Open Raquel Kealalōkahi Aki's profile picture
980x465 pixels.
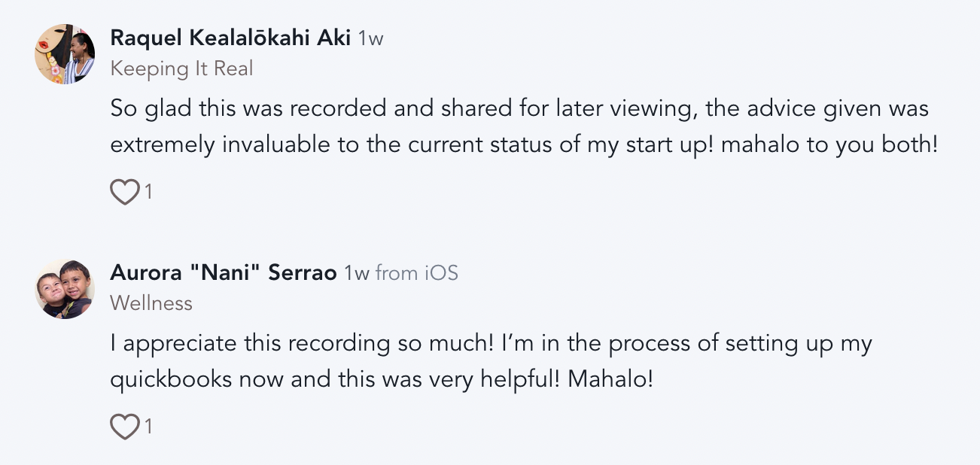(x=65, y=53)
